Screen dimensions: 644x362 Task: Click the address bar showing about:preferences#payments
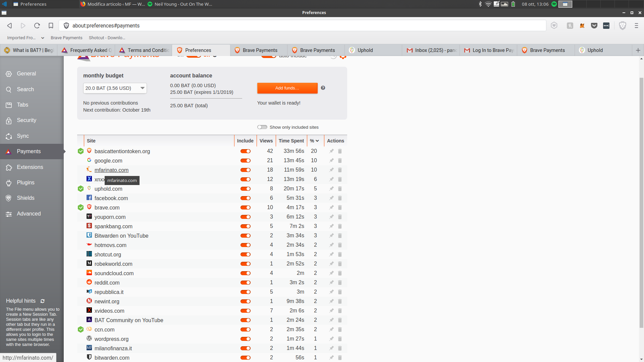click(302, 25)
